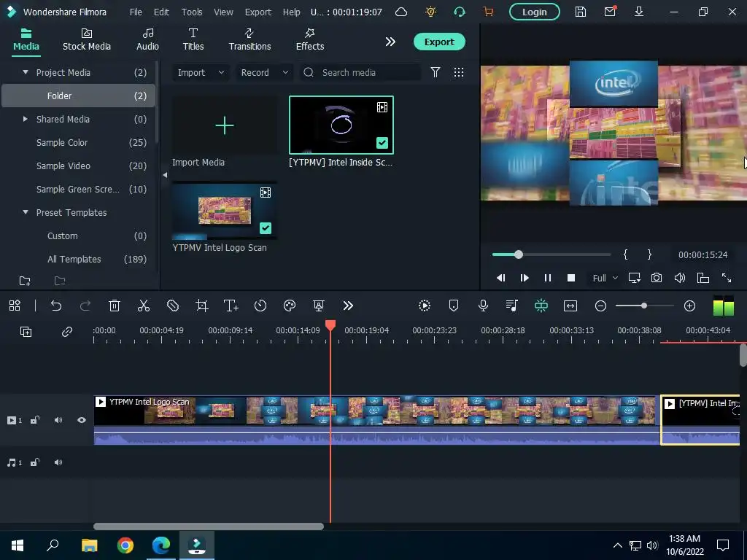
Task: Open the File menu
Action: 136,12
